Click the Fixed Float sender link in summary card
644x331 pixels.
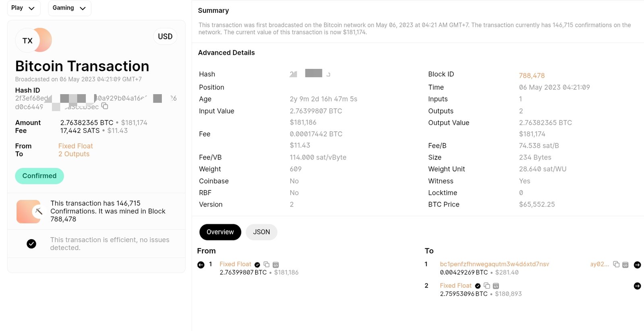tap(75, 146)
